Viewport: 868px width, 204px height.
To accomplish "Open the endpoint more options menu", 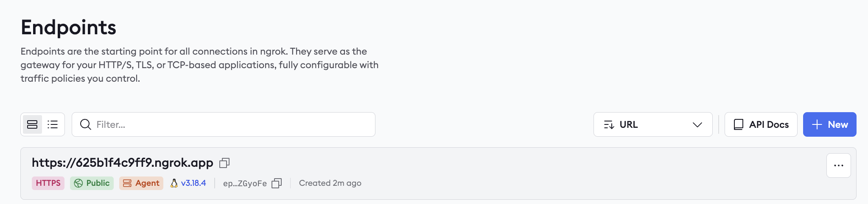I will click(x=839, y=165).
